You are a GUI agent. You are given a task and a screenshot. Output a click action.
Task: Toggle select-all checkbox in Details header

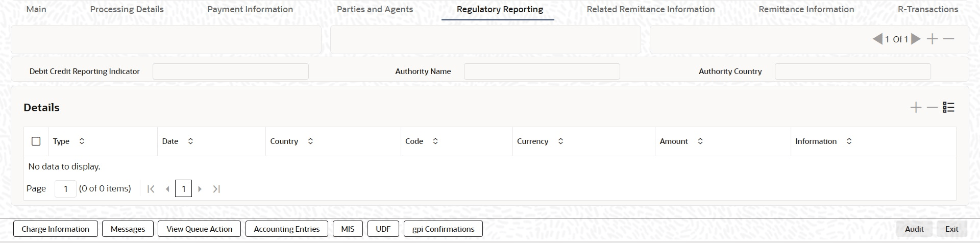[x=36, y=141]
